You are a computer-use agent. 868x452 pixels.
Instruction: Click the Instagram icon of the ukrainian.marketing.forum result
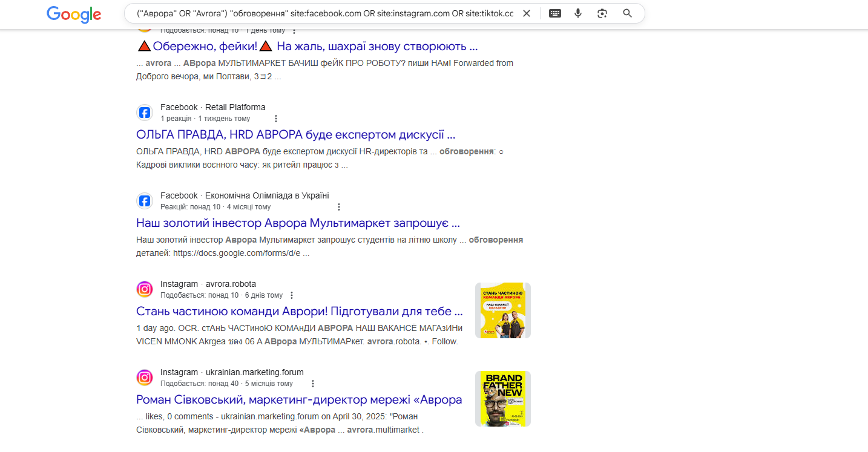145,378
